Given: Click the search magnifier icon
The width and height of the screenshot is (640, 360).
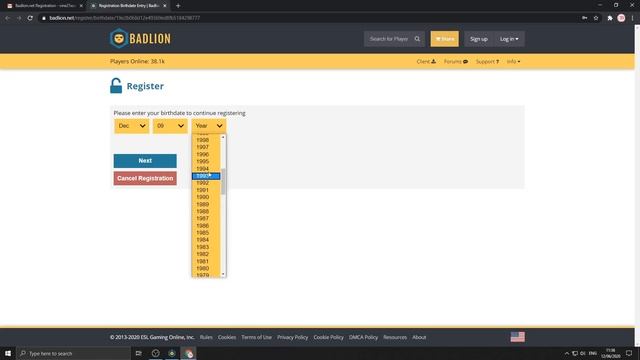Looking at the screenshot, I should pyautogui.click(x=417, y=39).
